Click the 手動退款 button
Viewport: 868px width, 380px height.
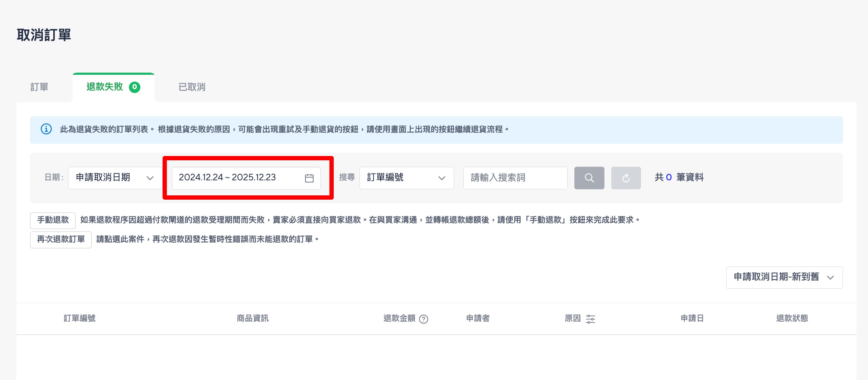click(x=52, y=220)
